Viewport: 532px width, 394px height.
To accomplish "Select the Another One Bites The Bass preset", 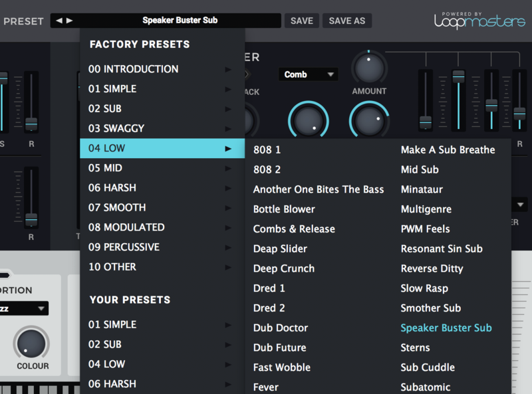I will [318, 189].
